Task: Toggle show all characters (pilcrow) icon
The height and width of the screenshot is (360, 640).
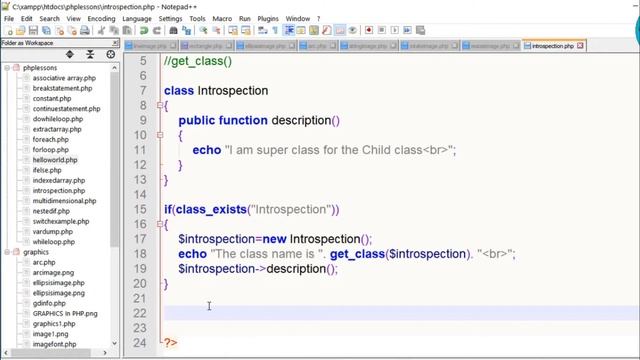Action: (x=276, y=31)
